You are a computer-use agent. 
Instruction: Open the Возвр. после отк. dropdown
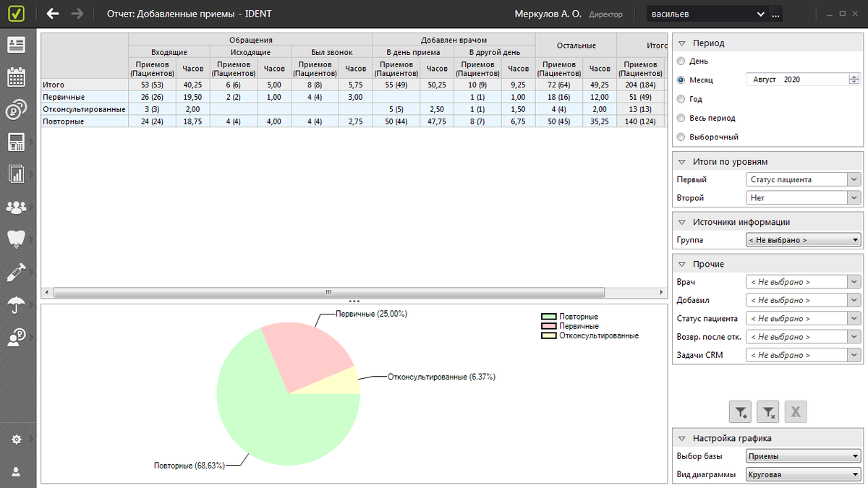[x=803, y=337]
